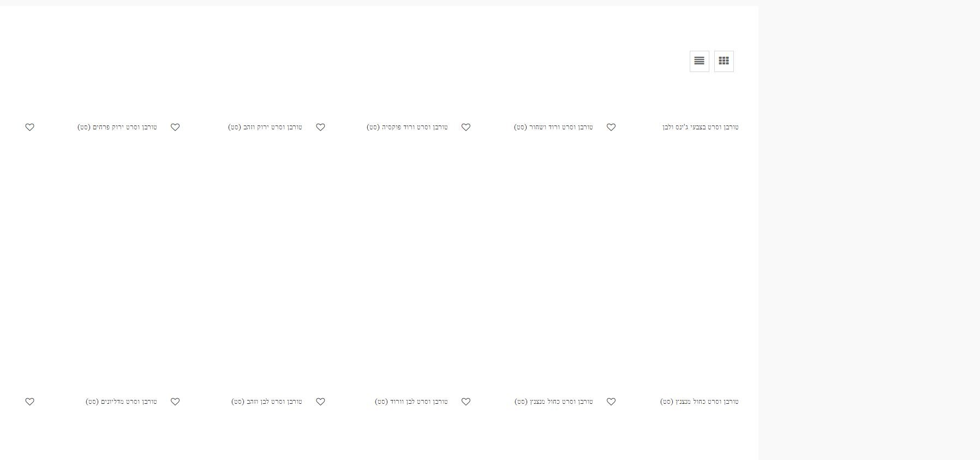This screenshot has height=460, width=980.
Task: Wishlist the ירוק פרחים turban set
Action: point(30,127)
